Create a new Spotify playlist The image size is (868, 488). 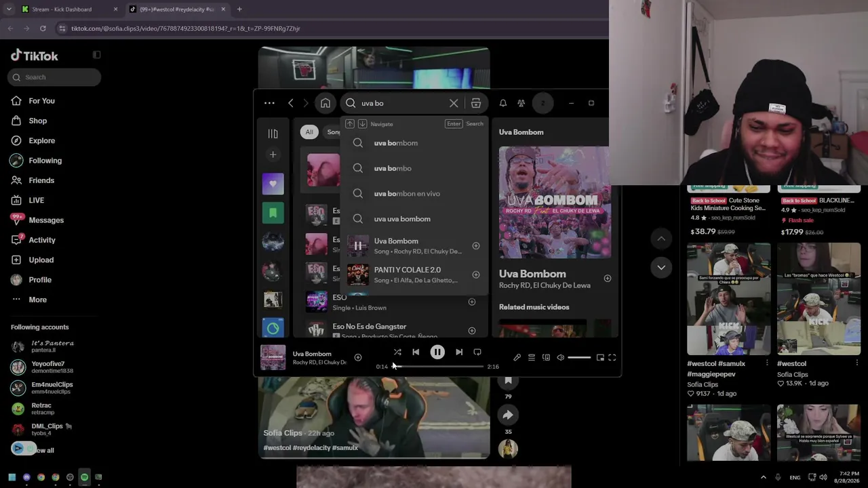tap(273, 155)
